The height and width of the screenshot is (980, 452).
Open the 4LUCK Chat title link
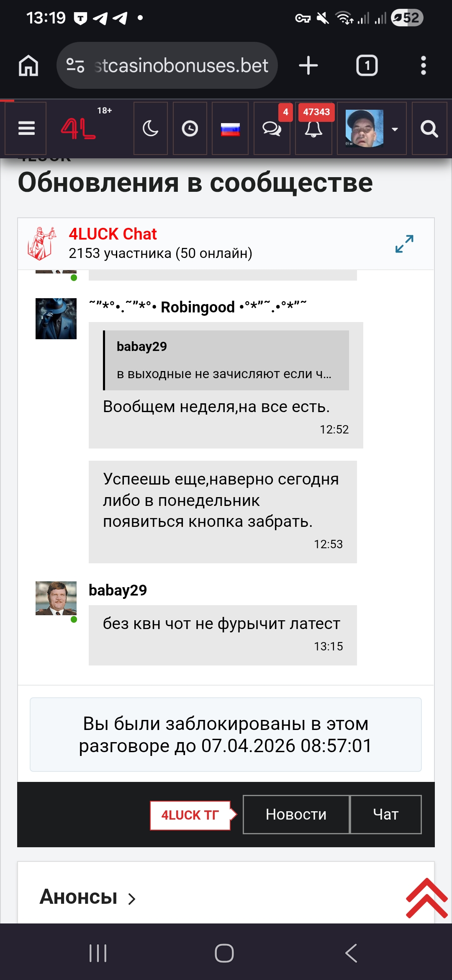pos(113,234)
